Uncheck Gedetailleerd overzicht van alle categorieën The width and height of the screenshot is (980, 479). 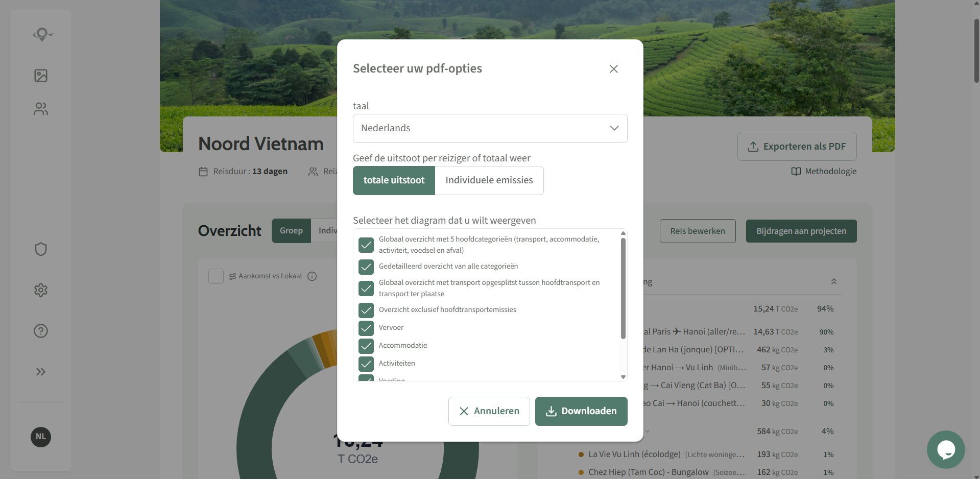click(366, 267)
